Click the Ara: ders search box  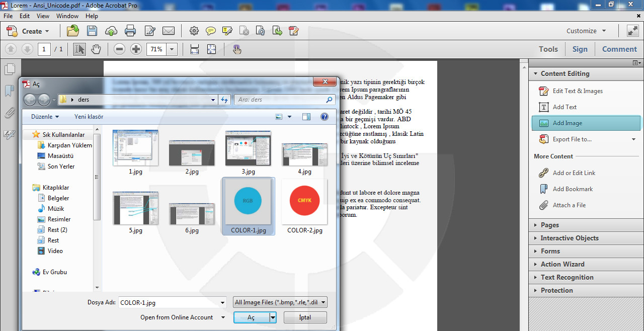tap(285, 100)
